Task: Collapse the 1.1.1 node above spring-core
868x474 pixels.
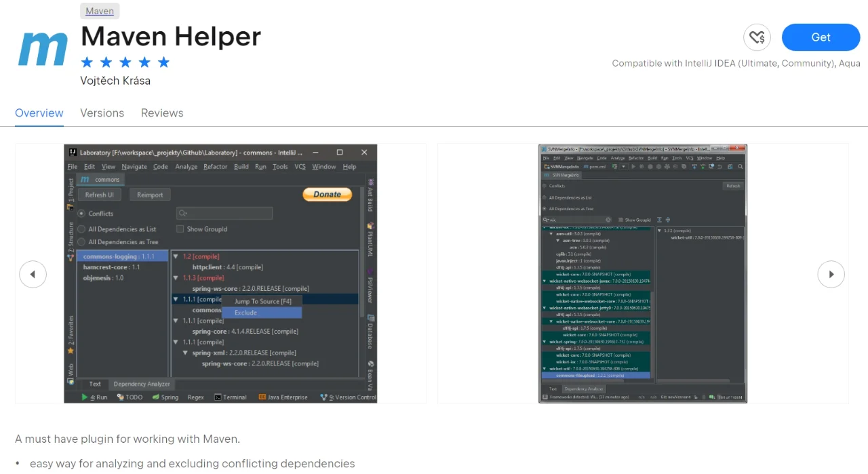Action: (x=176, y=321)
